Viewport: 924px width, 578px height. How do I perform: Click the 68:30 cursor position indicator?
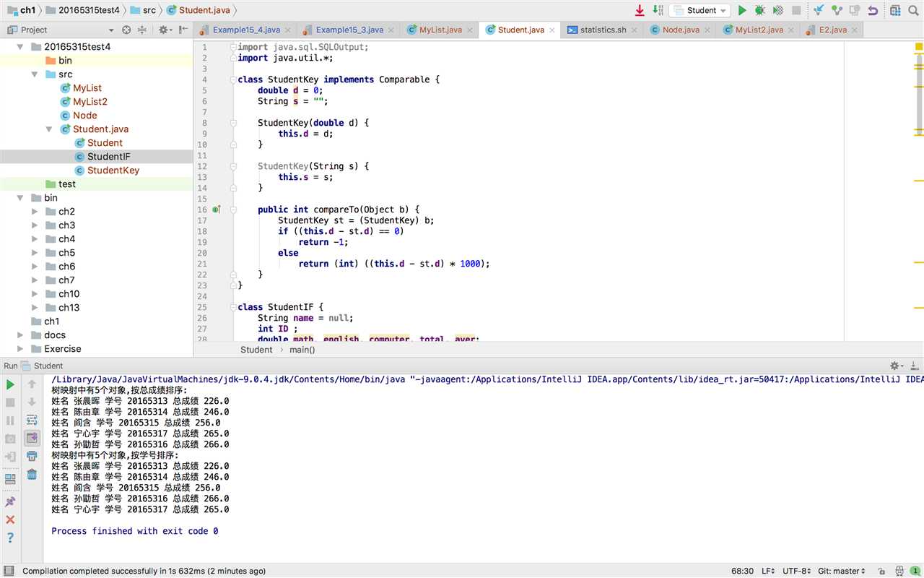(x=743, y=571)
